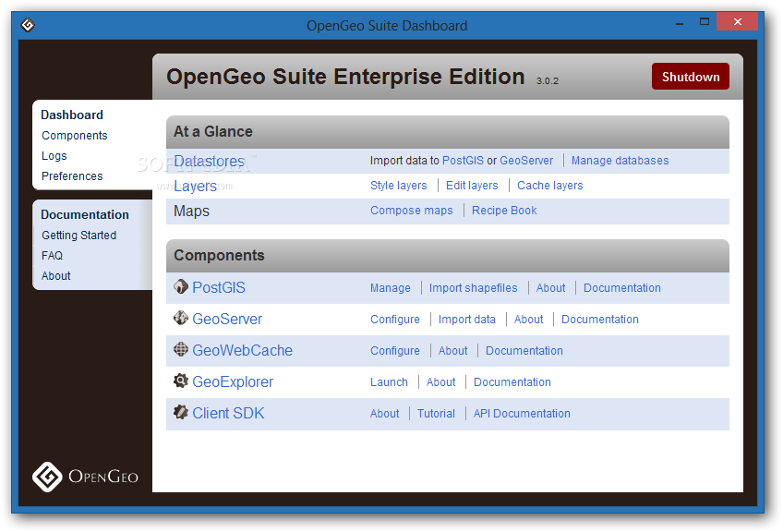Click Import shapefiles for PostGIS

[x=473, y=288]
